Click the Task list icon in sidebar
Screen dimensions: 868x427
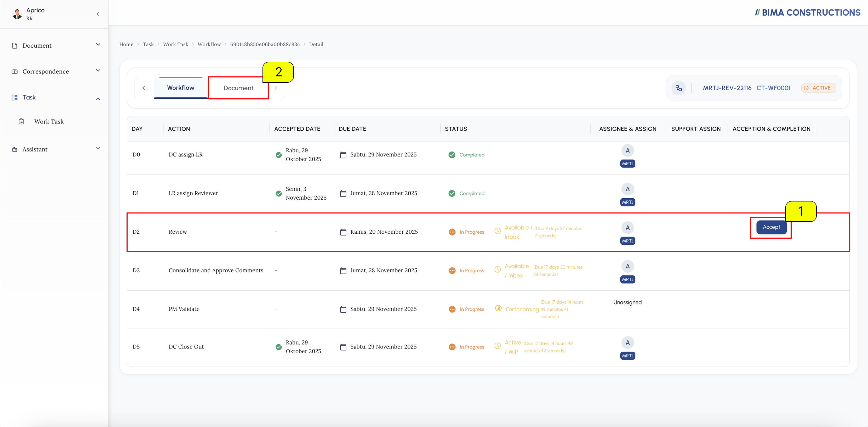(14, 98)
